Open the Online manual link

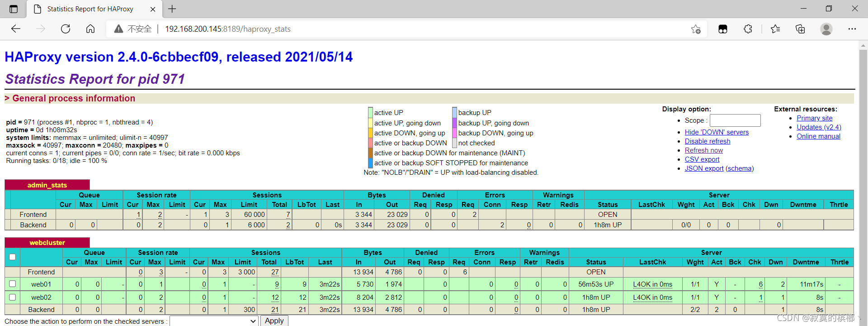(x=818, y=136)
